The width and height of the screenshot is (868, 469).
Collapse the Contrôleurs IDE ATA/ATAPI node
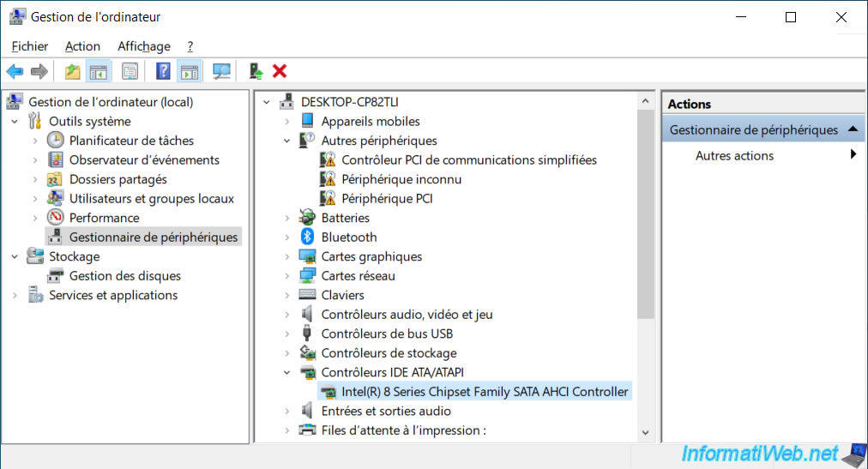(286, 373)
